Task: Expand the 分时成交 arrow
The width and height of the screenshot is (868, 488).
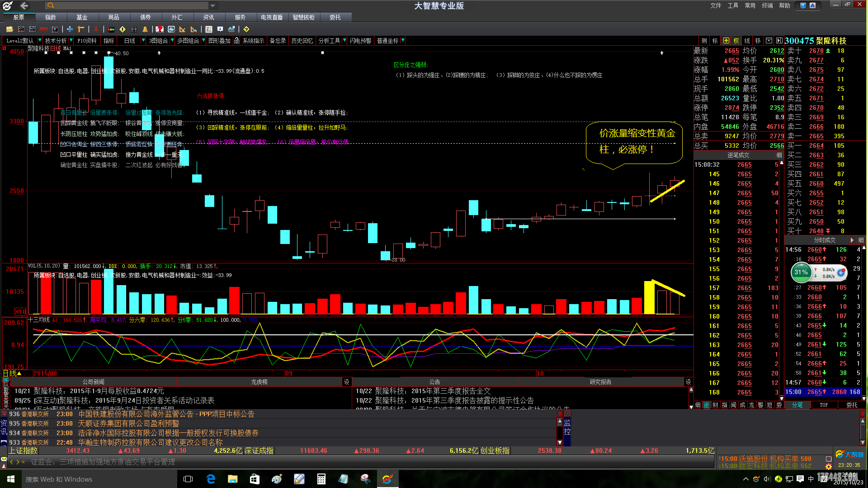Action: [x=852, y=240]
